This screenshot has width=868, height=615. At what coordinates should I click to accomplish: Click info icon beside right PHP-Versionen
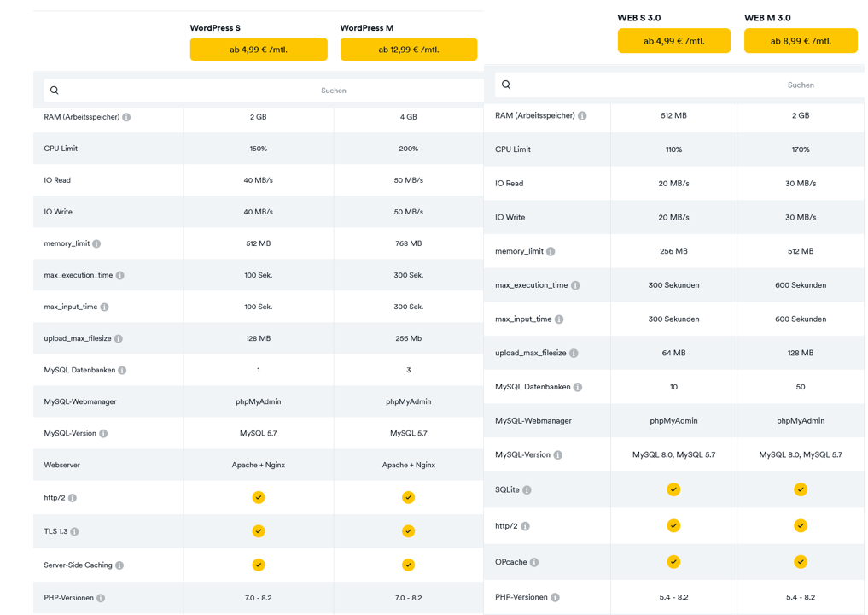click(556, 597)
